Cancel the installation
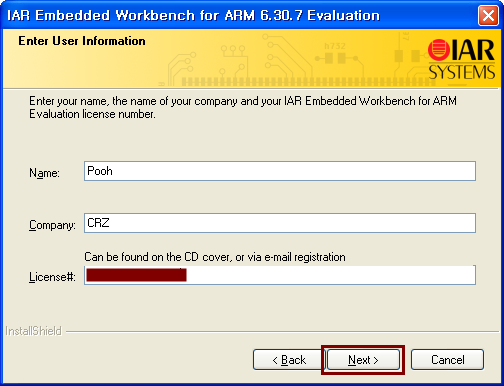This screenshot has width=504, height=386. (447, 360)
